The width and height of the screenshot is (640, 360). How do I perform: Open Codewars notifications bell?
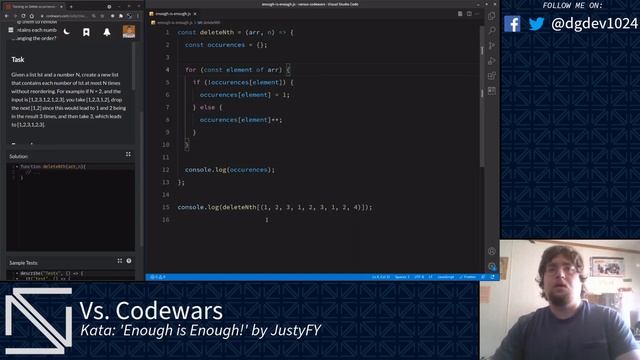(107, 32)
